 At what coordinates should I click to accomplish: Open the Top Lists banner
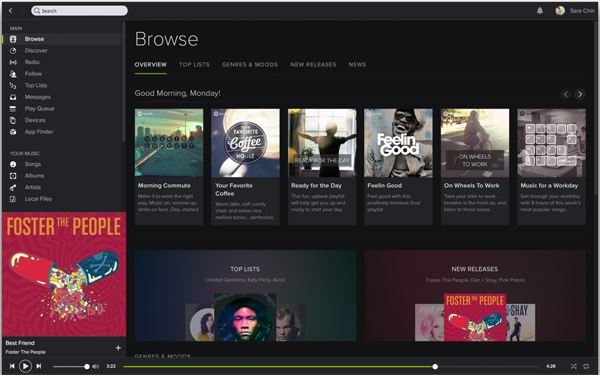245,295
